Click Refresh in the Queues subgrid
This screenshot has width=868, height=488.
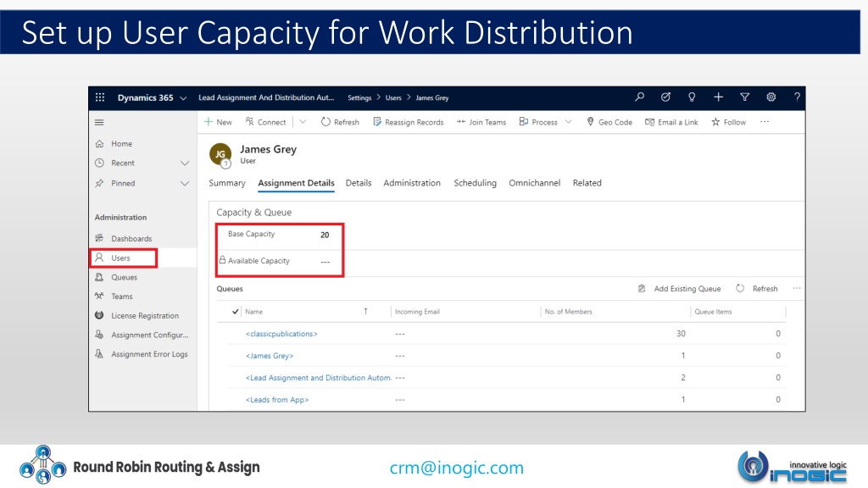[x=757, y=289]
